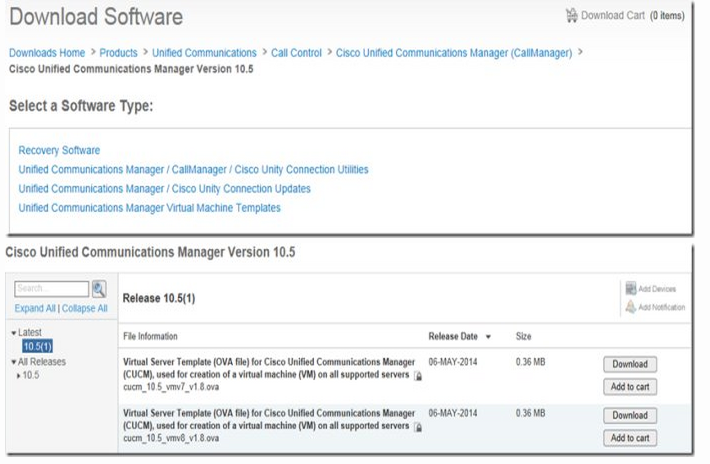Open the Download Cart icon
The height and width of the screenshot is (464, 710).
571,15
